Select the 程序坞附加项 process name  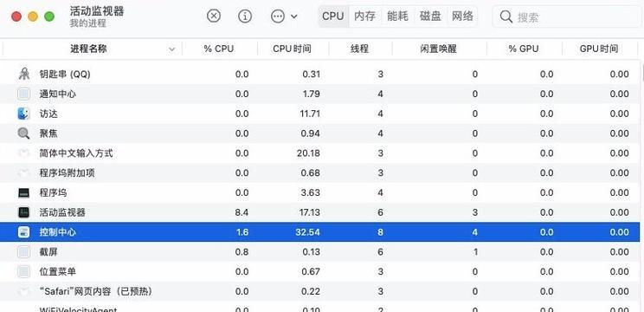[67, 173]
